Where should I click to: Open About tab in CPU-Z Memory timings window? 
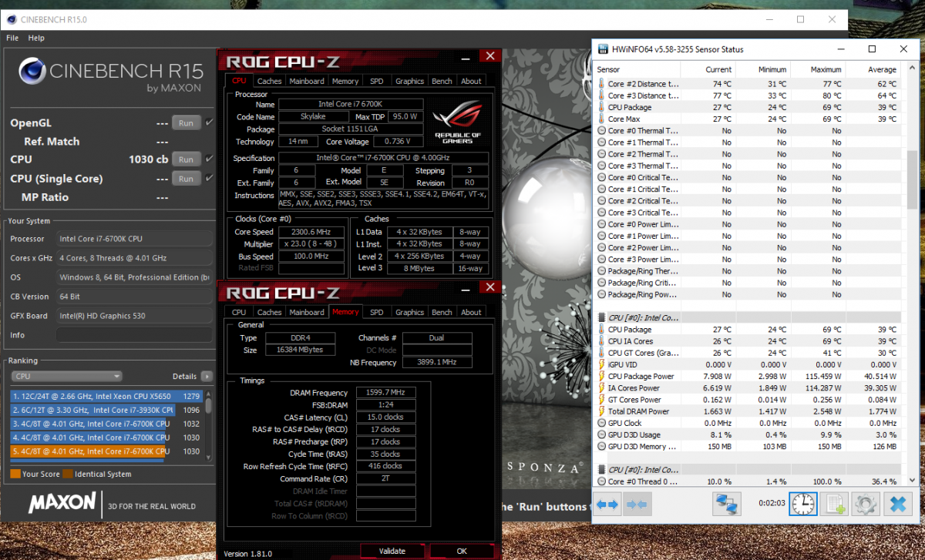[471, 312]
